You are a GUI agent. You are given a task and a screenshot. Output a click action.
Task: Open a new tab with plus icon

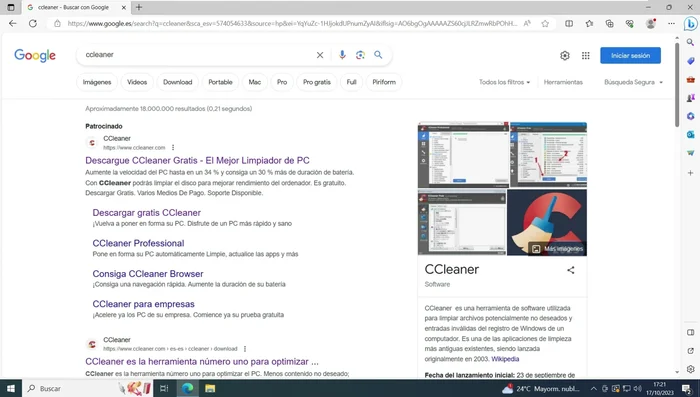coord(139,7)
